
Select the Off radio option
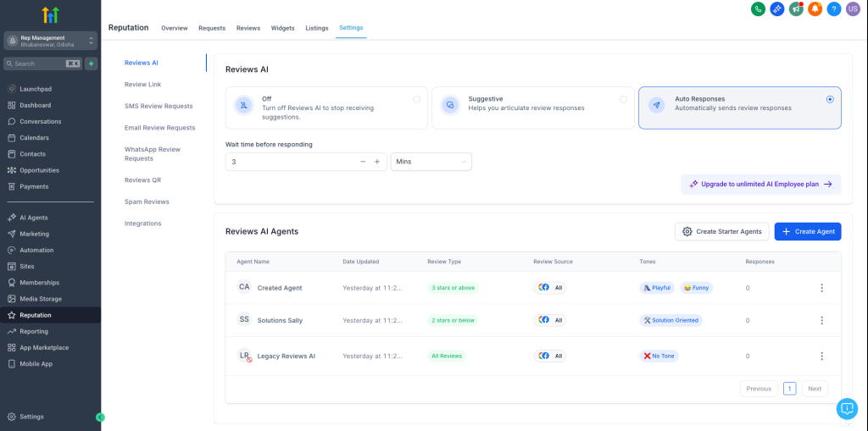pyautogui.click(x=416, y=99)
